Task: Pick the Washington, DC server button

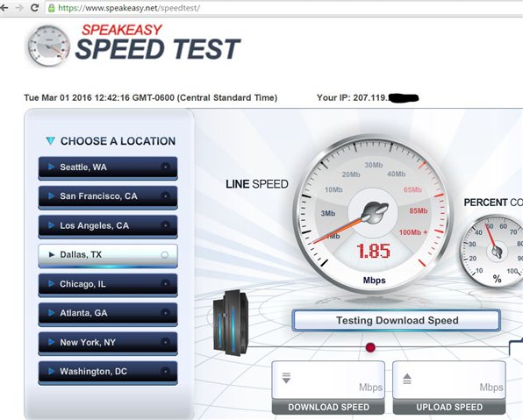Action: point(108,372)
